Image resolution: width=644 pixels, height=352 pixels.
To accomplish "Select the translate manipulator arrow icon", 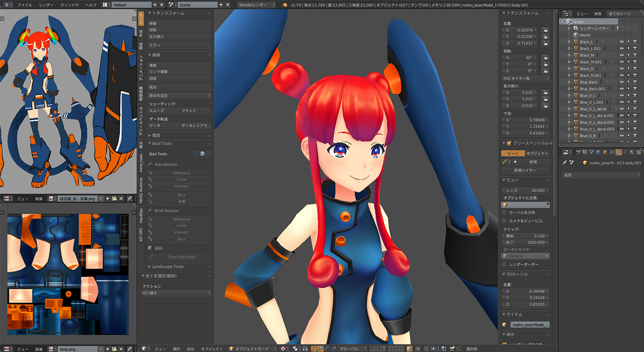I will (x=320, y=349).
